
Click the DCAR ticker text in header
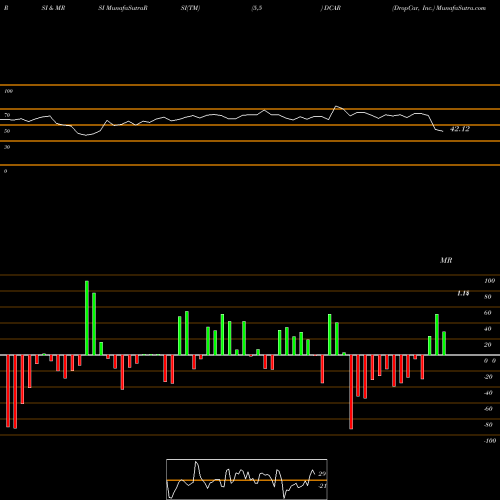click(332, 8)
